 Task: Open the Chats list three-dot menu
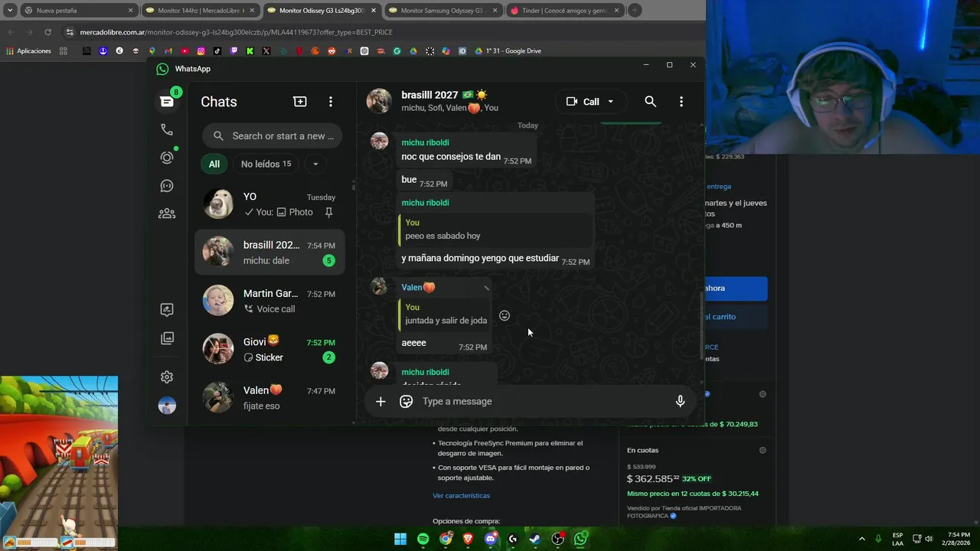[331, 102]
